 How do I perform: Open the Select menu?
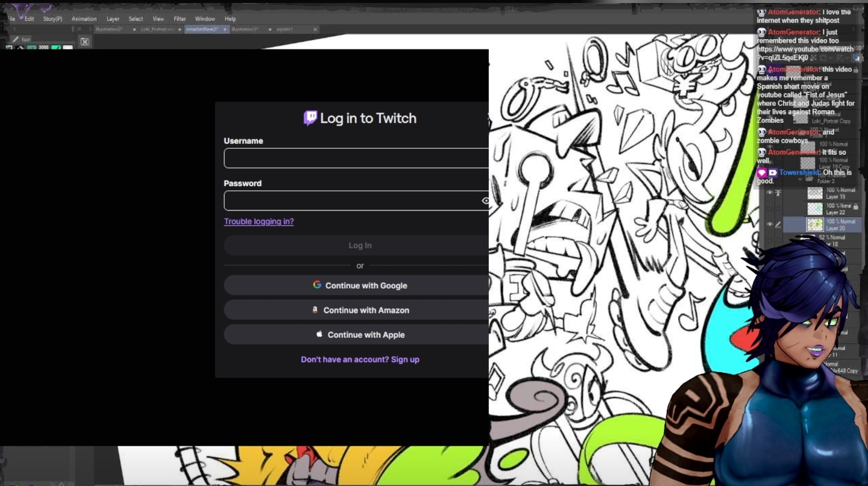coord(136,19)
